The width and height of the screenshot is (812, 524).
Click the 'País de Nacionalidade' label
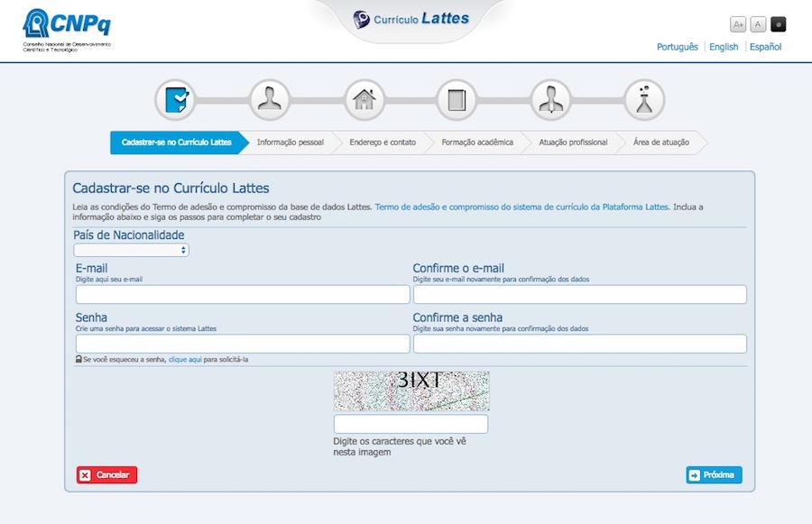[x=129, y=235]
